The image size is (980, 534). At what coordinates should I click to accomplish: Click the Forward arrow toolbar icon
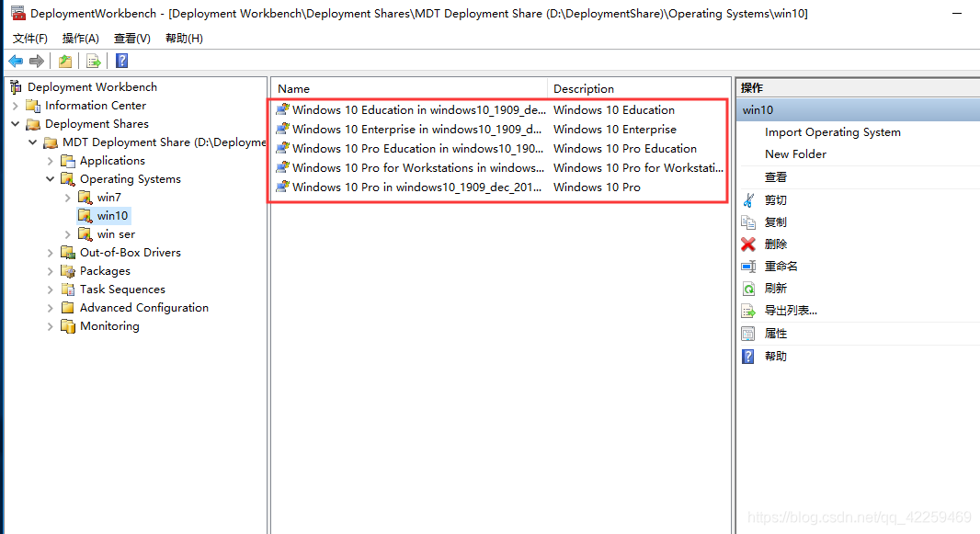pyautogui.click(x=37, y=61)
